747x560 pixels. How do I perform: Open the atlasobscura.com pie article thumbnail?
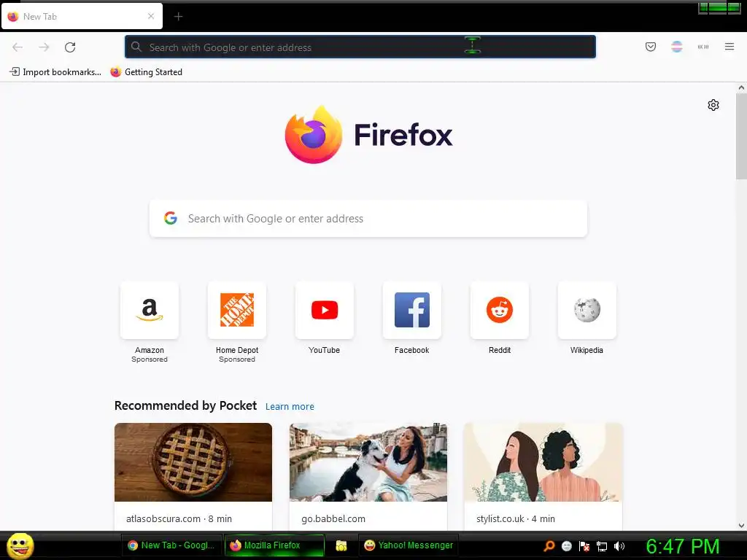[x=193, y=462]
